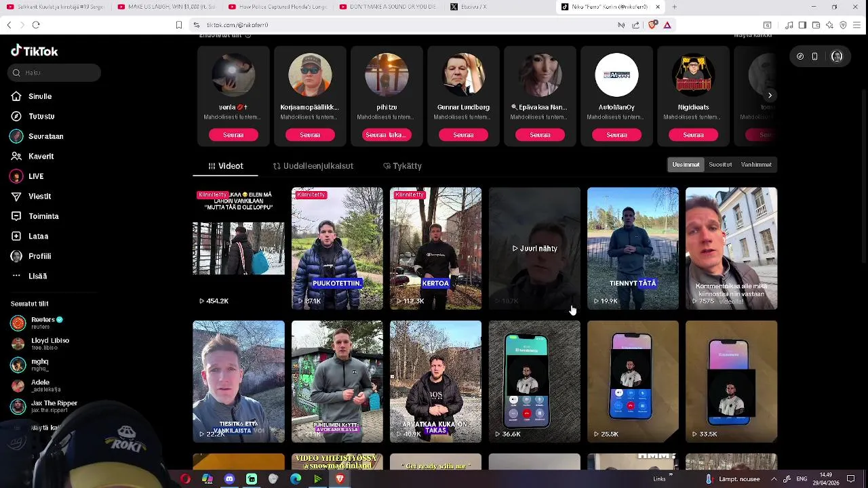Click the Brave Shields lion icon
This screenshot has height=488, width=868.
click(652, 25)
